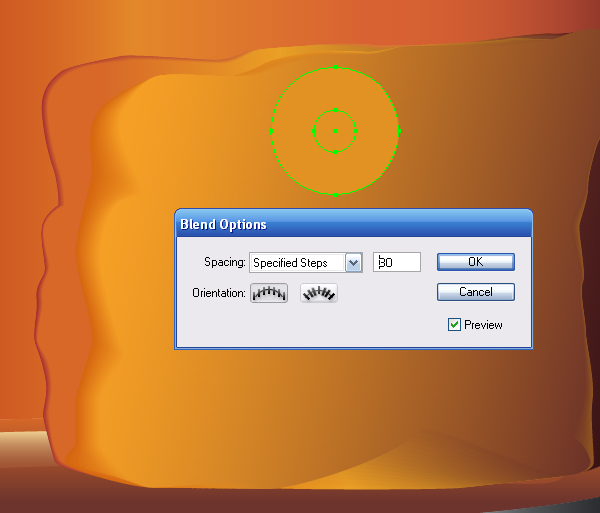Select the left anchor of the outer circle
The image size is (600, 513).
[271, 131]
